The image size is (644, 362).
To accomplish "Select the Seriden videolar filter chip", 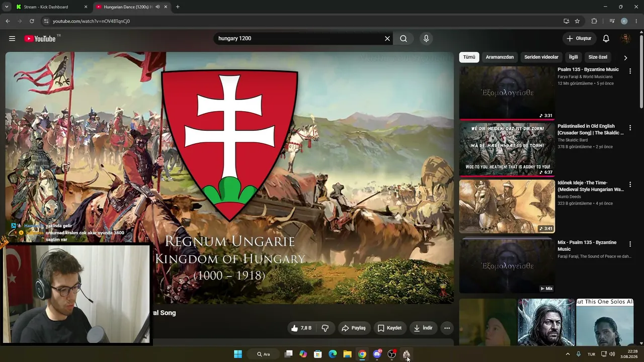I will click(541, 57).
